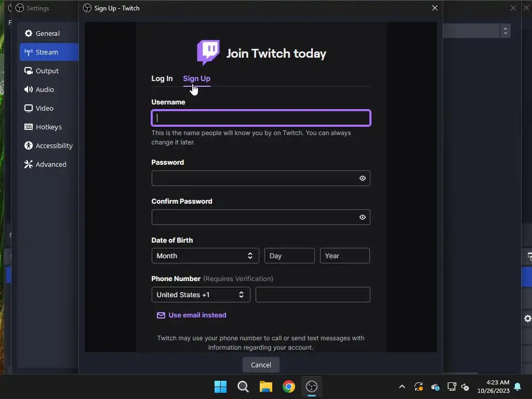The height and width of the screenshot is (399, 532).
Task: Open the United States +1 country dropdown
Action: pos(201,295)
